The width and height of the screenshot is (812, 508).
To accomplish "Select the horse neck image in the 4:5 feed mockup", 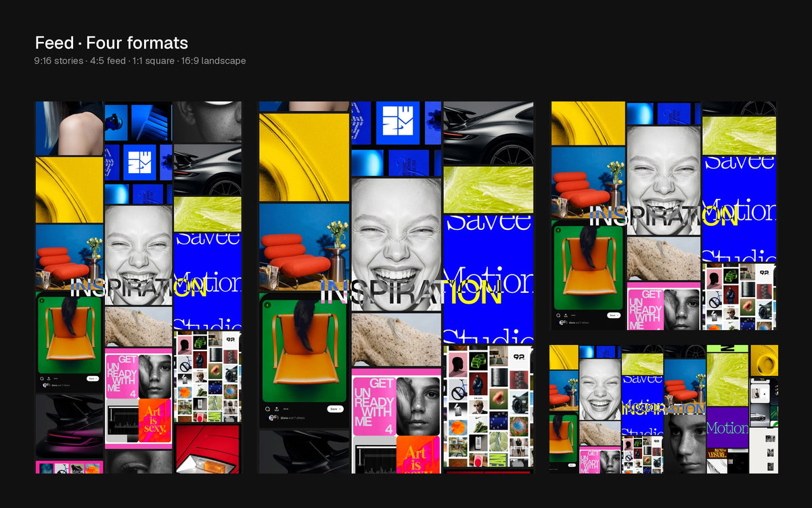I will (x=397, y=340).
